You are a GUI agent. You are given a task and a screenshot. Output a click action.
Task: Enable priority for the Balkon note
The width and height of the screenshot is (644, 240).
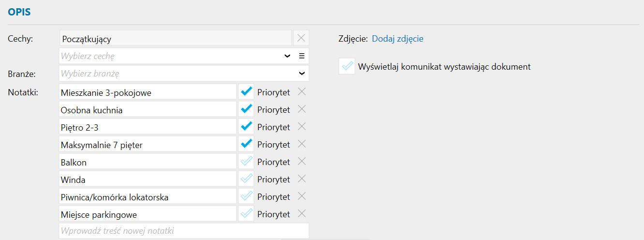tap(247, 162)
